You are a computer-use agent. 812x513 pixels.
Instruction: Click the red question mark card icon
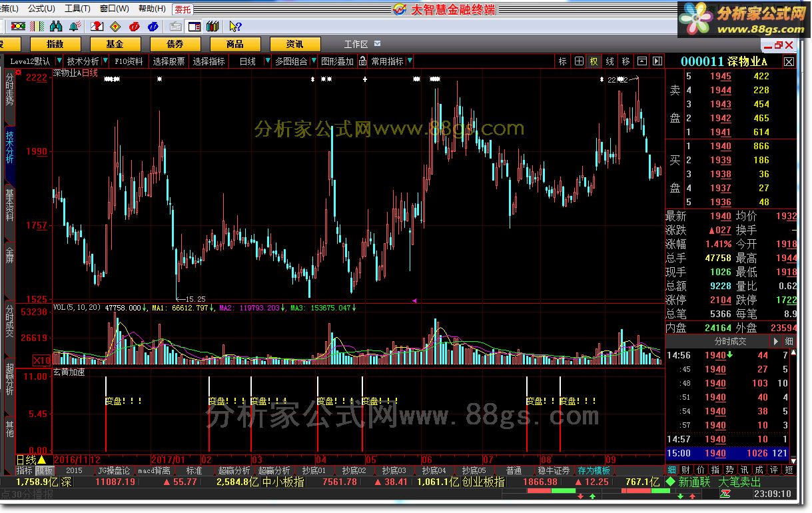(97, 26)
